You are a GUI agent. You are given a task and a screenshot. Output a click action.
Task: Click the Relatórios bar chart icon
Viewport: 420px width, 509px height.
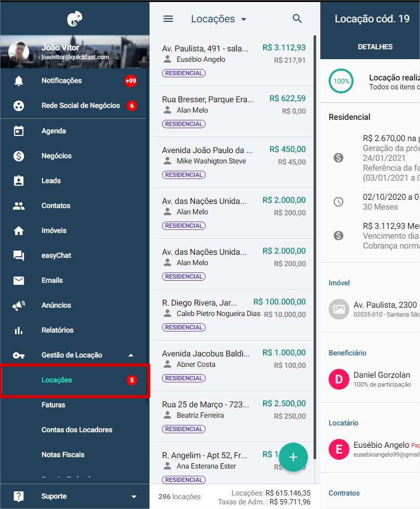click(19, 330)
